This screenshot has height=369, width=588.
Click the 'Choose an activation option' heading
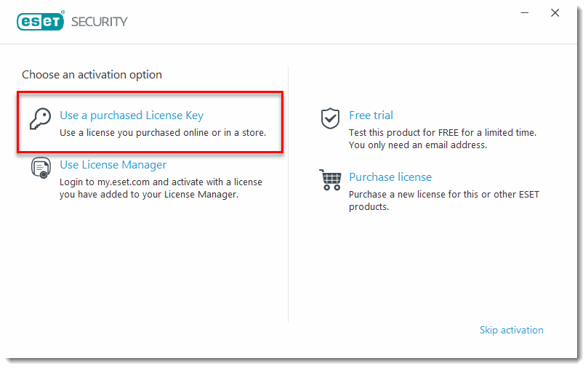[x=92, y=75]
